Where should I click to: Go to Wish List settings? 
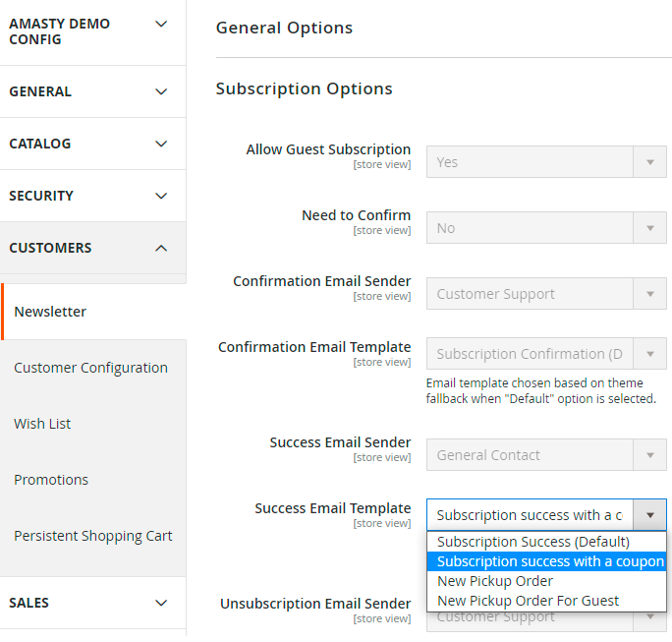[x=42, y=424]
